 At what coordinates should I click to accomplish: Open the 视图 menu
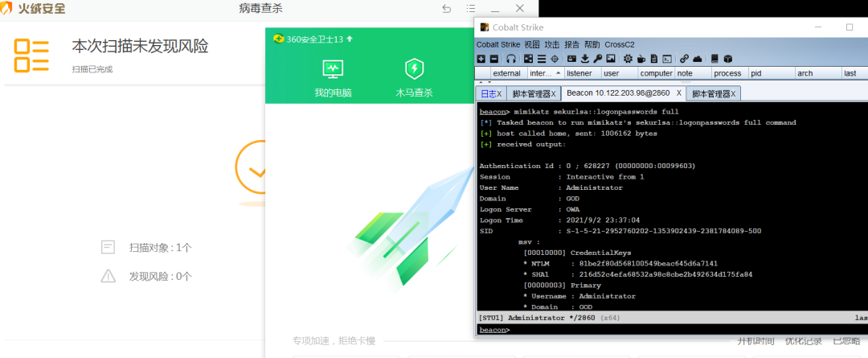(x=532, y=44)
